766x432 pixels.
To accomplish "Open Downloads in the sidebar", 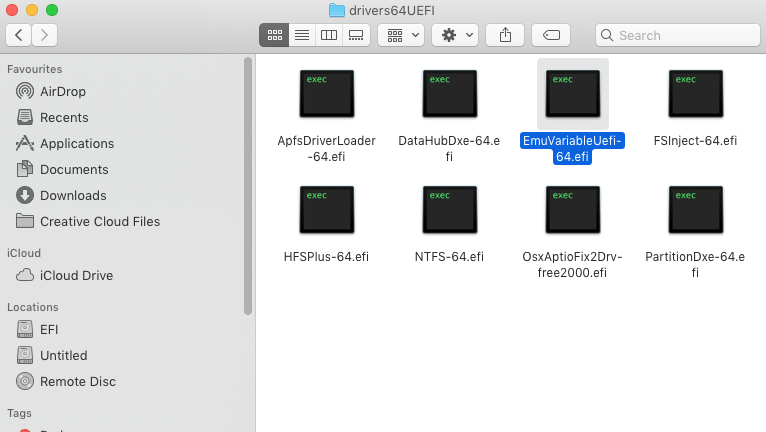I will (73, 195).
